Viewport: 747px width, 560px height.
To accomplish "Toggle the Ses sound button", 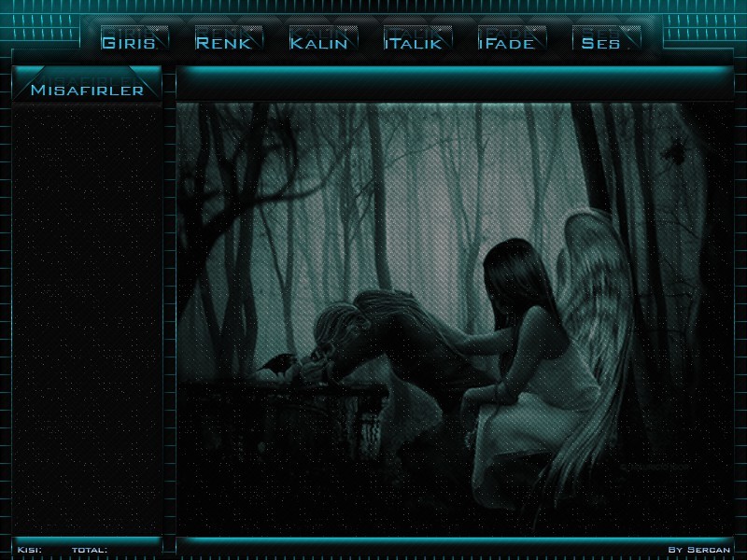I will click(x=606, y=38).
